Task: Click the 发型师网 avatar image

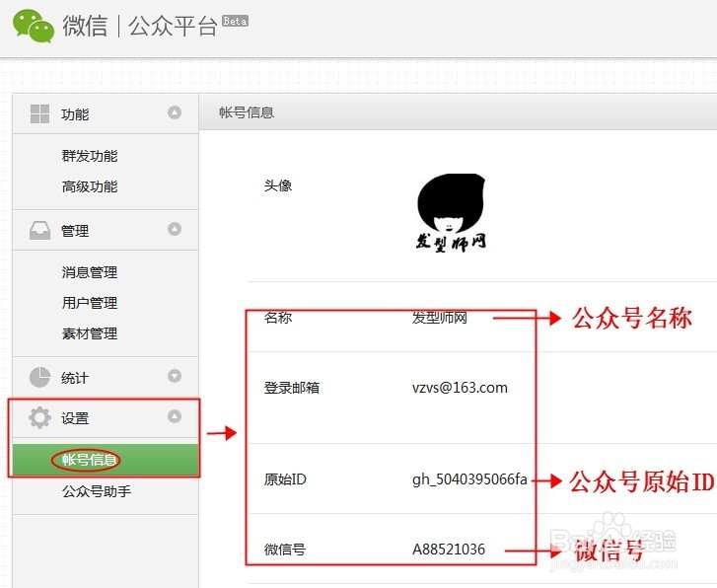Action: (x=451, y=213)
